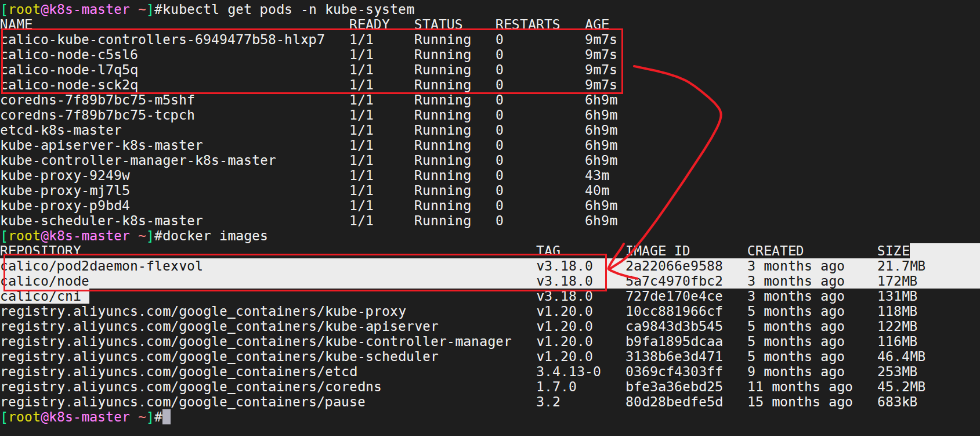This screenshot has height=436, width=980.
Task: Select pod name calico-node-c5sl6
Action: [69, 55]
